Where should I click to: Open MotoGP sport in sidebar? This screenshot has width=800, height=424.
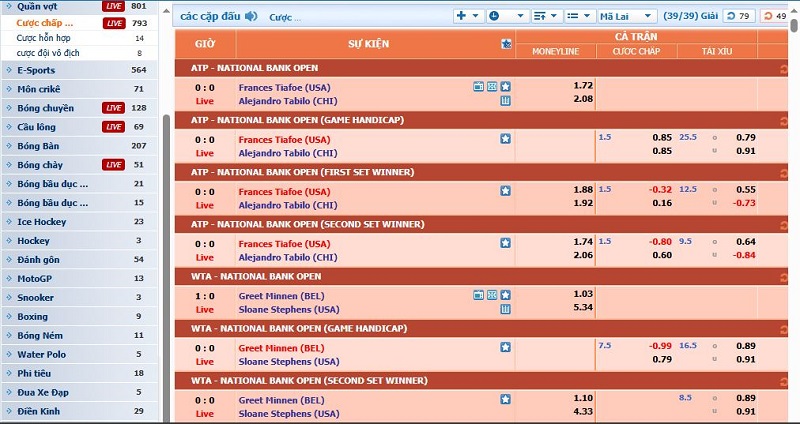tap(34, 279)
